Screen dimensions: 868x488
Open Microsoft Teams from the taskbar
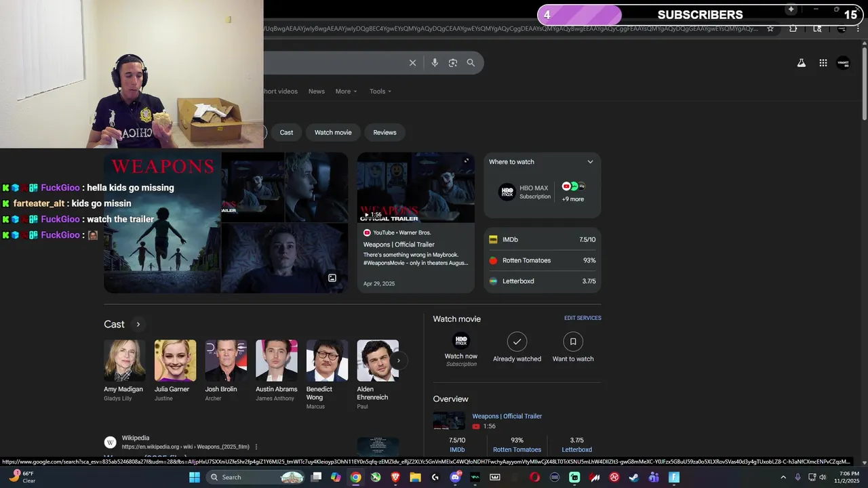[x=654, y=477]
